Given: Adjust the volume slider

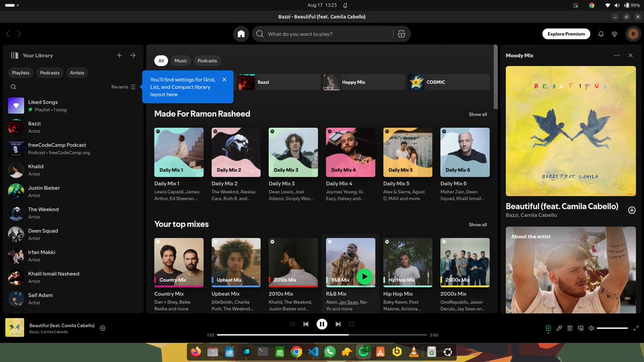Looking at the screenshot, I should (612, 328).
